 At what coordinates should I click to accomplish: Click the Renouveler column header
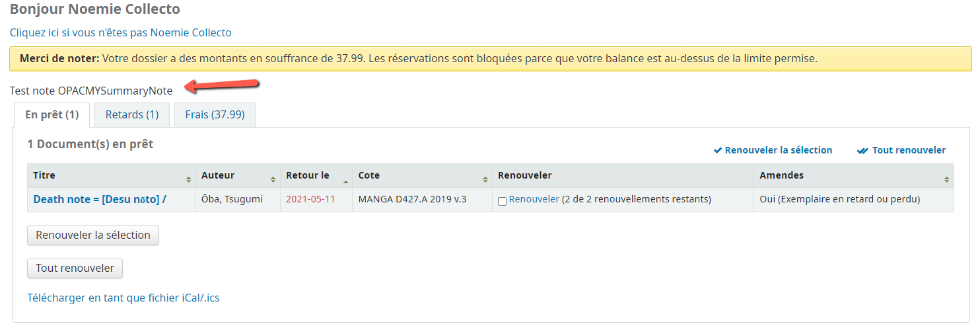click(x=524, y=175)
